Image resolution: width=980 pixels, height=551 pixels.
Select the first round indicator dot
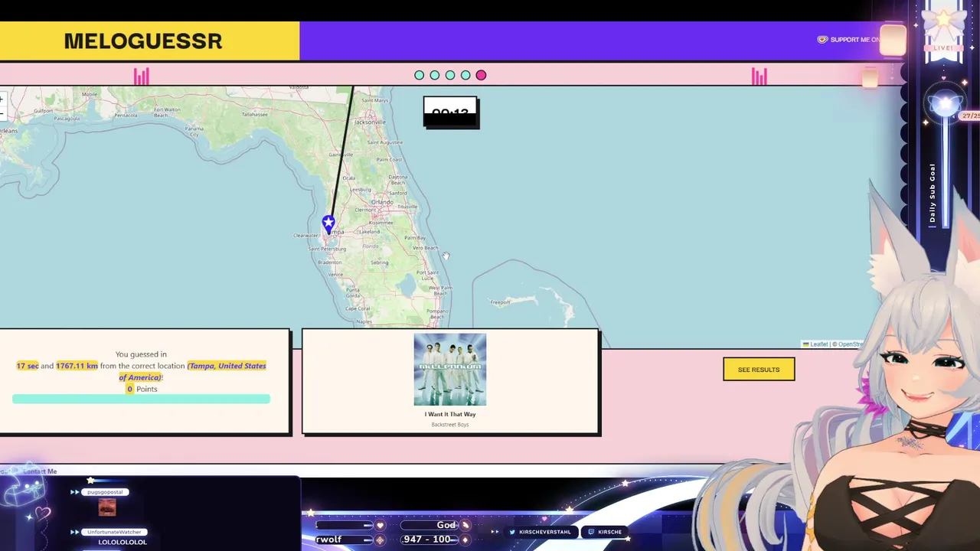click(x=419, y=75)
